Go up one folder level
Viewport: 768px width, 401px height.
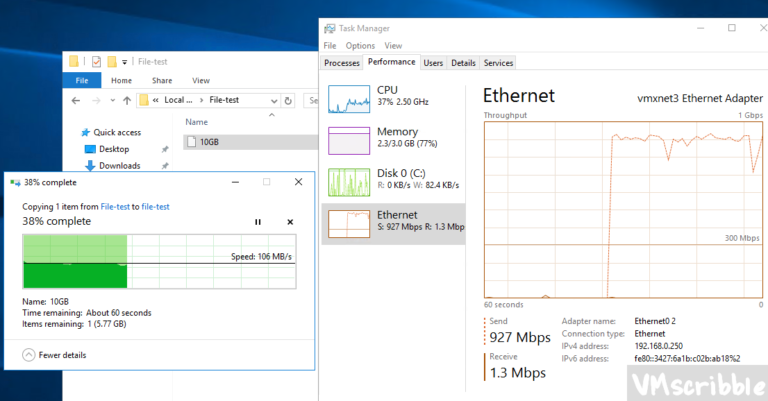[x=126, y=100]
